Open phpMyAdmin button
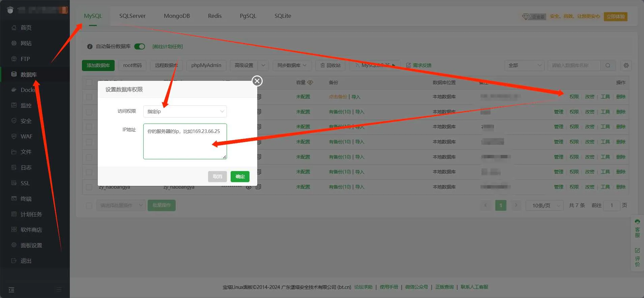 (206, 65)
